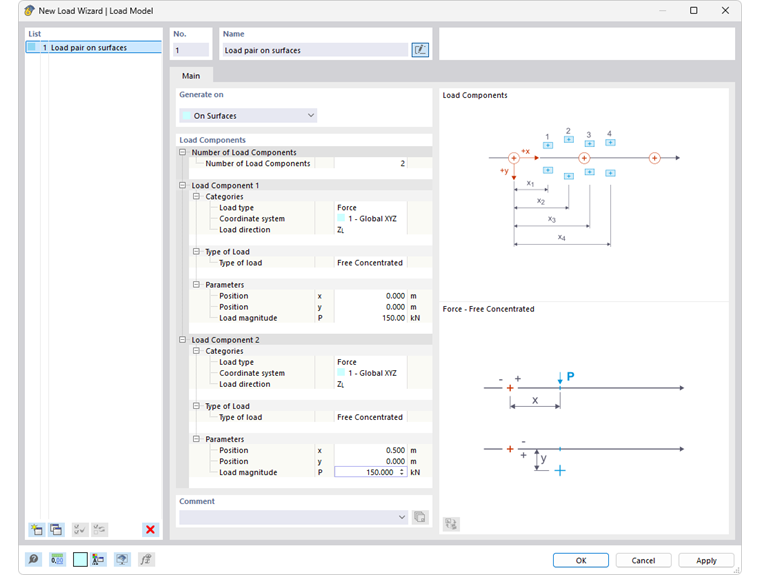Viewport: 760px width, 575px height.
Task: Click the Number of Load Components value 2
Action: (371, 163)
